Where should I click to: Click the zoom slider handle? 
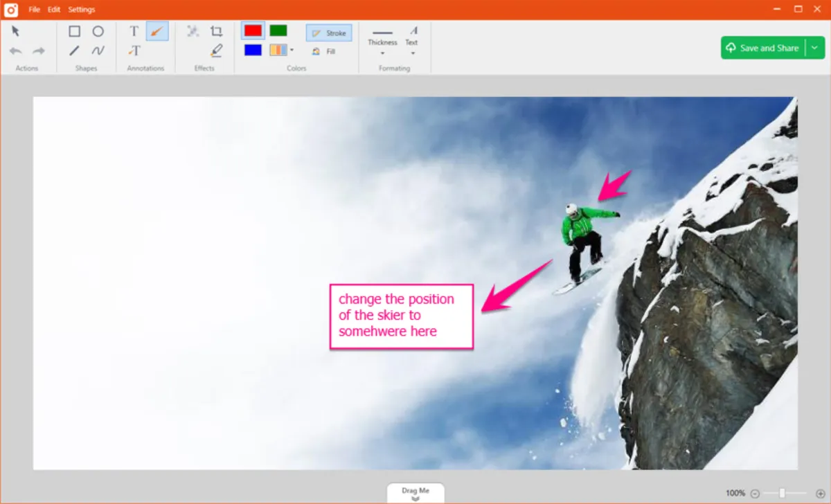782,493
